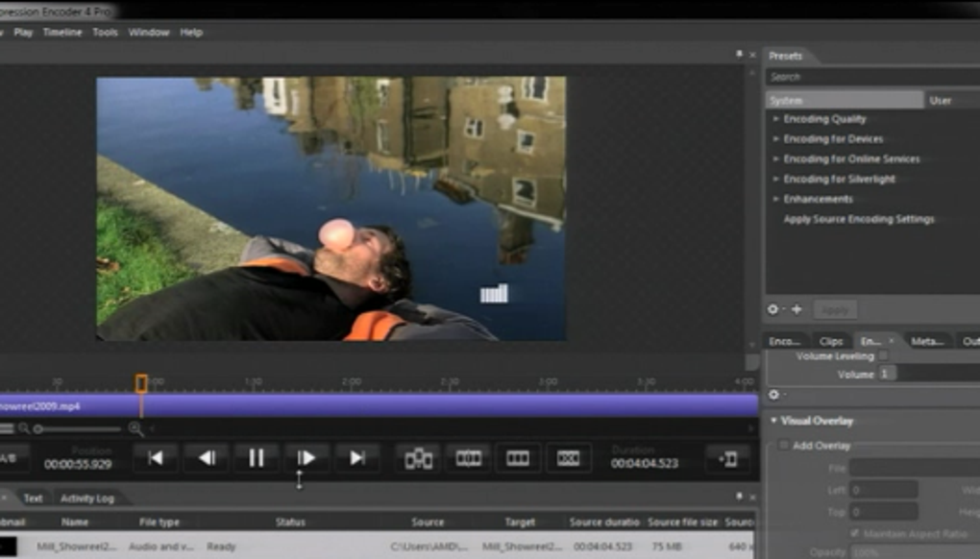Jump to previous marker with the skip-back button
The width and height of the screenshot is (980, 559).
click(156, 458)
